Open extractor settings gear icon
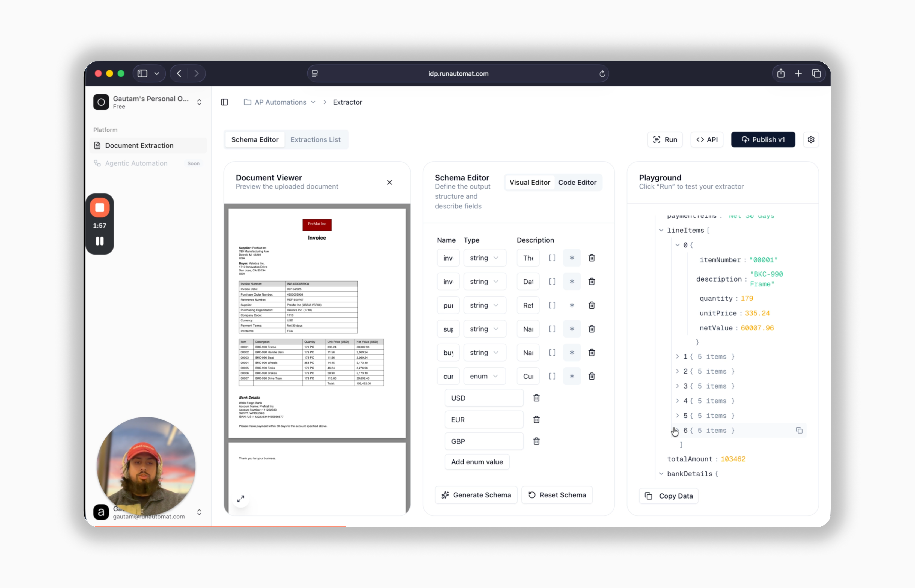 811,139
